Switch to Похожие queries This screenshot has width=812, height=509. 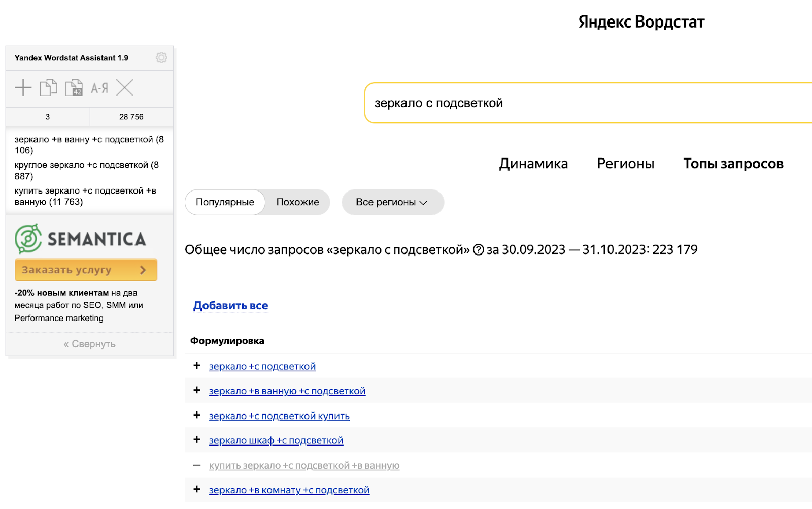298,202
